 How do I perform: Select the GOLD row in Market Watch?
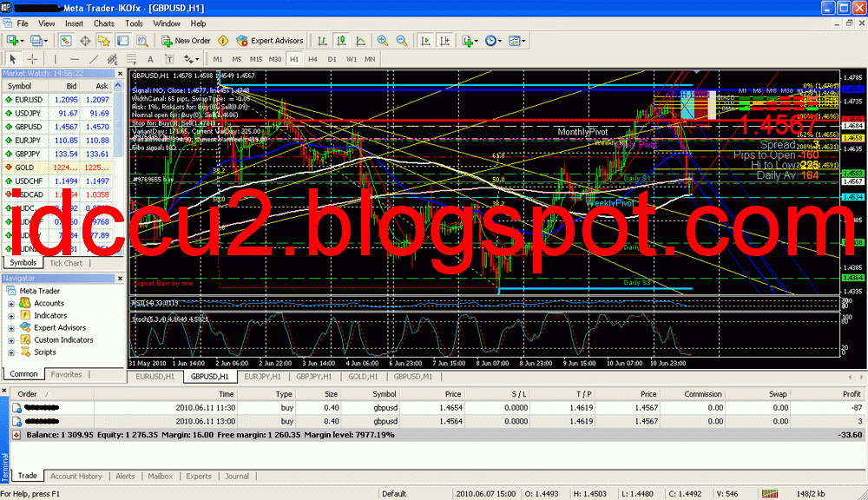tap(57, 168)
